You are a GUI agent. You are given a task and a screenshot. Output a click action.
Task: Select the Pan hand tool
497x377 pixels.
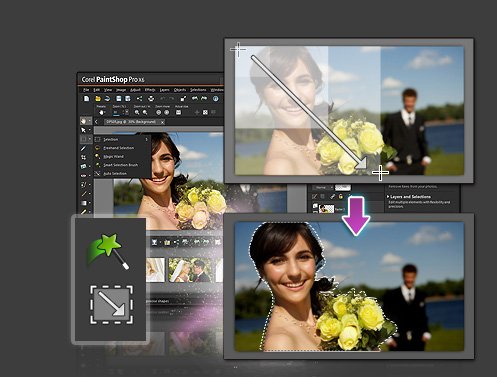click(x=83, y=121)
